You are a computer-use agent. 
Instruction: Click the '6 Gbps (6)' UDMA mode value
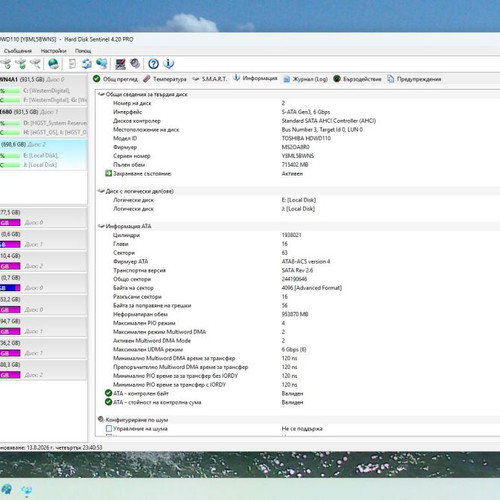coord(294,349)
